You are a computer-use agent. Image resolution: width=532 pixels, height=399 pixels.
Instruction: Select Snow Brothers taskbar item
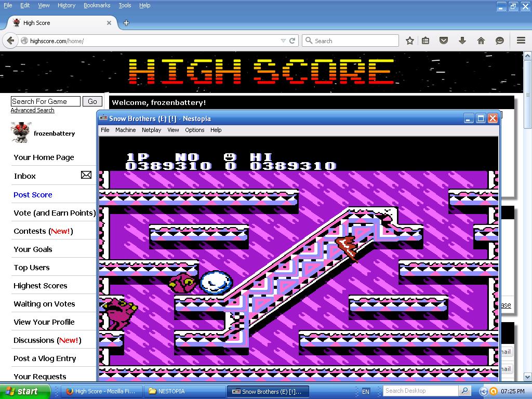pyautogui.click(x=268, y=391)
